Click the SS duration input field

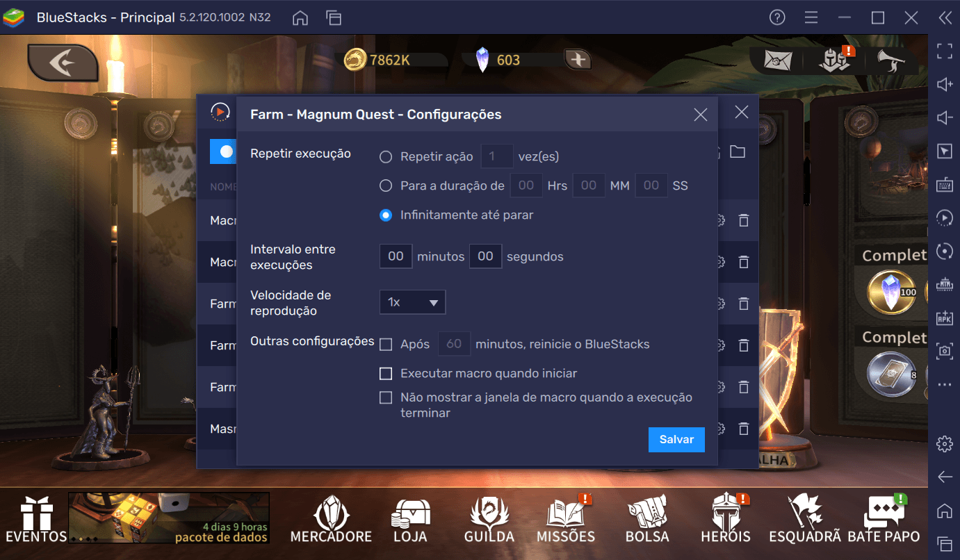[x=651, y=186]
